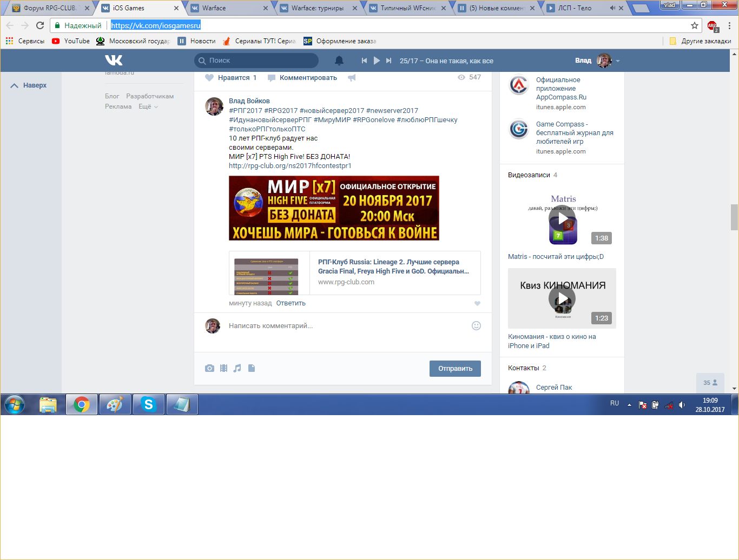739x560 pixels.
Task: Click the page vertical scrollbar thumb
Action: pyautogui.click(x=734, y=217)
